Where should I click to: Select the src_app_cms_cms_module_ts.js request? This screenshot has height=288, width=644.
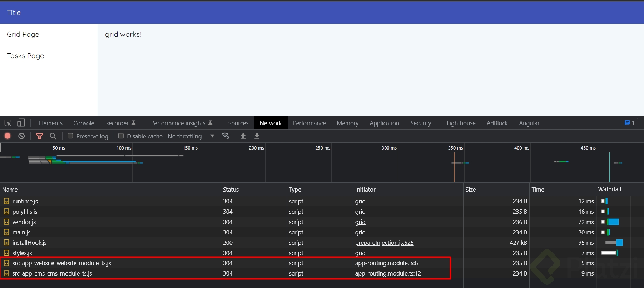click(52, 273)
